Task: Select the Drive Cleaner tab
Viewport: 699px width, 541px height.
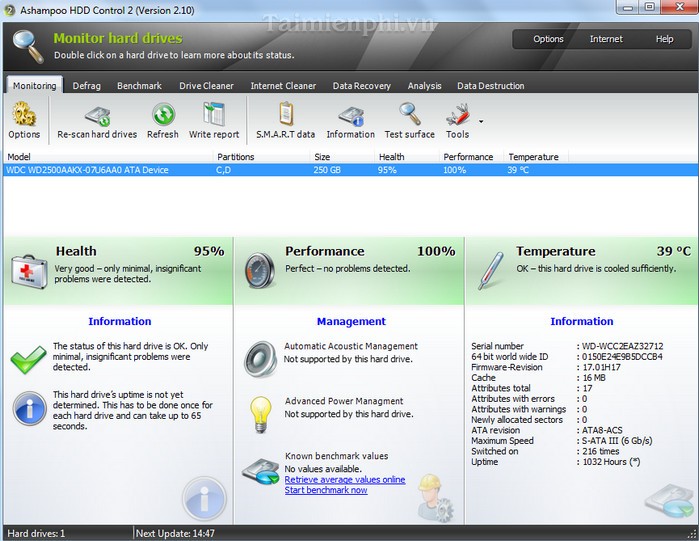Action: pos(206,86)
